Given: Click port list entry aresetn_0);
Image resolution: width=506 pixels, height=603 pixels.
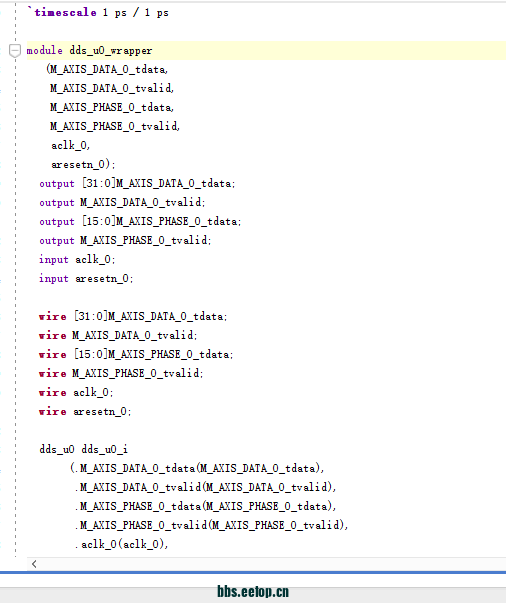Looking at the screenshot, I should (x=83, y=165).
